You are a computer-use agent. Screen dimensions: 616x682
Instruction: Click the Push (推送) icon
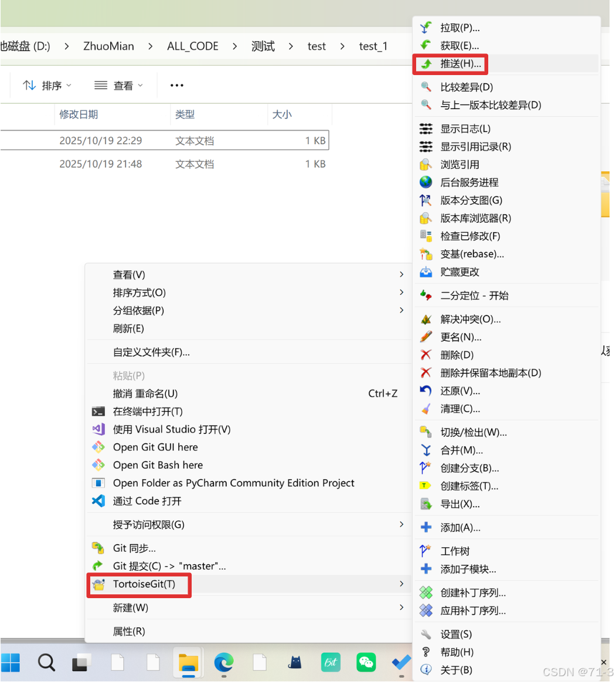427,64
